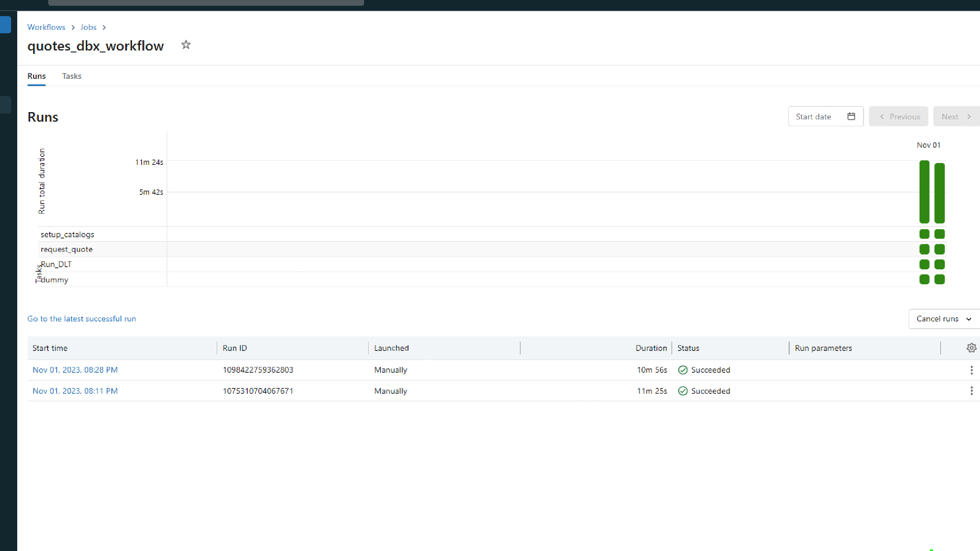The image size is (980, 551).
Task: Open kebab menu for the 08:11 PM run
Action: point(971,391)
